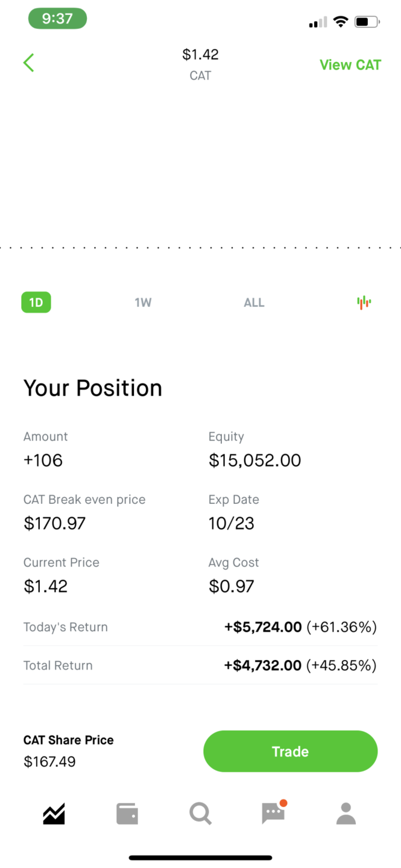Tap the CAT Share Price value
This screenshot has width=401, height=868.
click(50, 762)
